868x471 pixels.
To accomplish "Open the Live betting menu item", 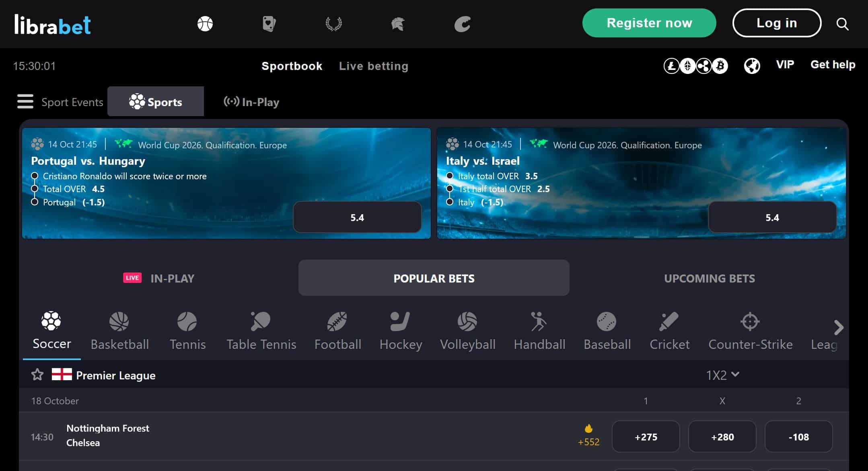I will pyautogui.click(x=374, y=66).
